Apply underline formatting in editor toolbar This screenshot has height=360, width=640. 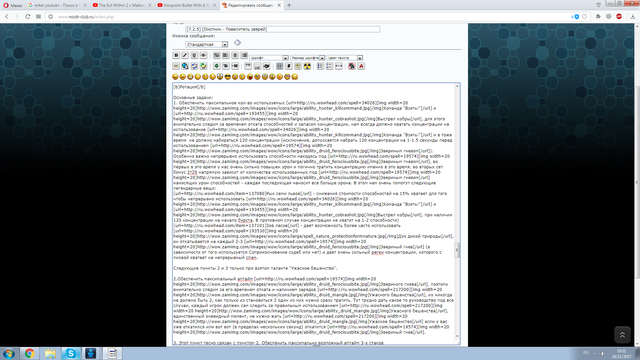coord(194,55)
